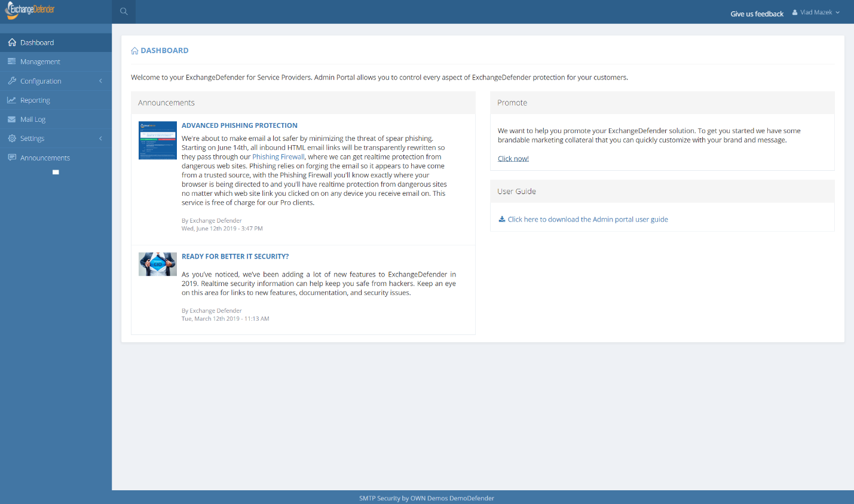The image size is (854, 504).
Task: Click the Management list icon
Action: click(x=12, y=62)
